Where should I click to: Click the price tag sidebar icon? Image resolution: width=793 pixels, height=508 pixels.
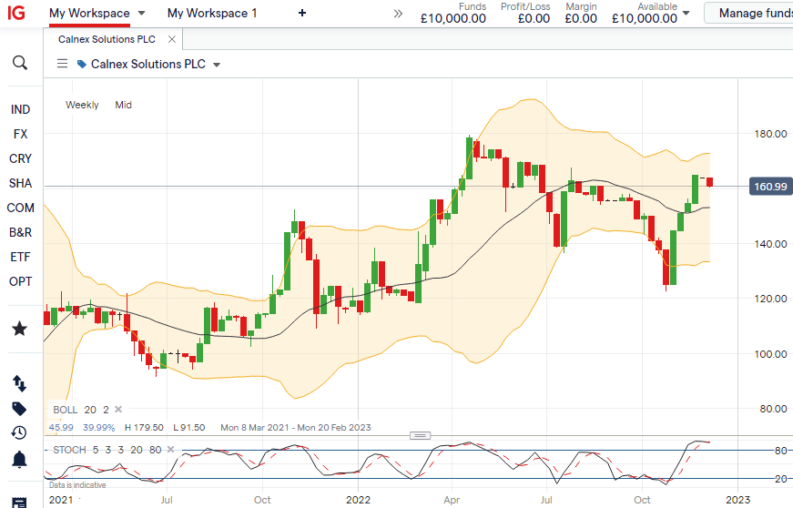19,408
